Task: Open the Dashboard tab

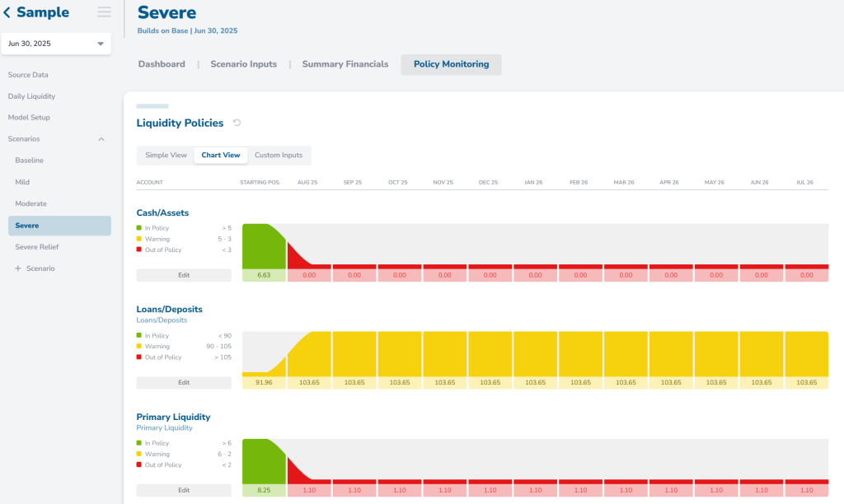Action: (162, 64)
